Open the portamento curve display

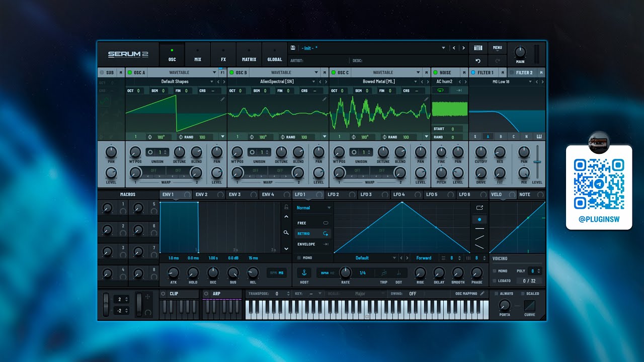tap(529, 305)
